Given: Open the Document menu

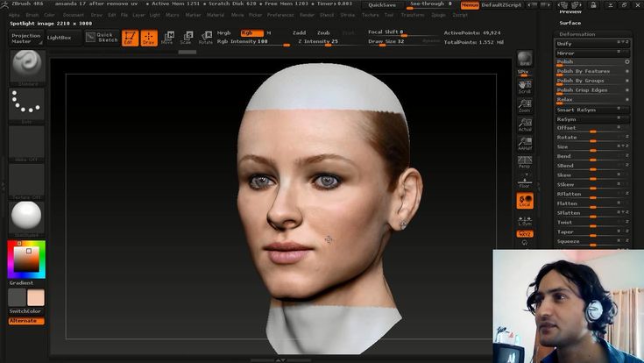Looking at the screenshot, I should (x=74, y=15).
